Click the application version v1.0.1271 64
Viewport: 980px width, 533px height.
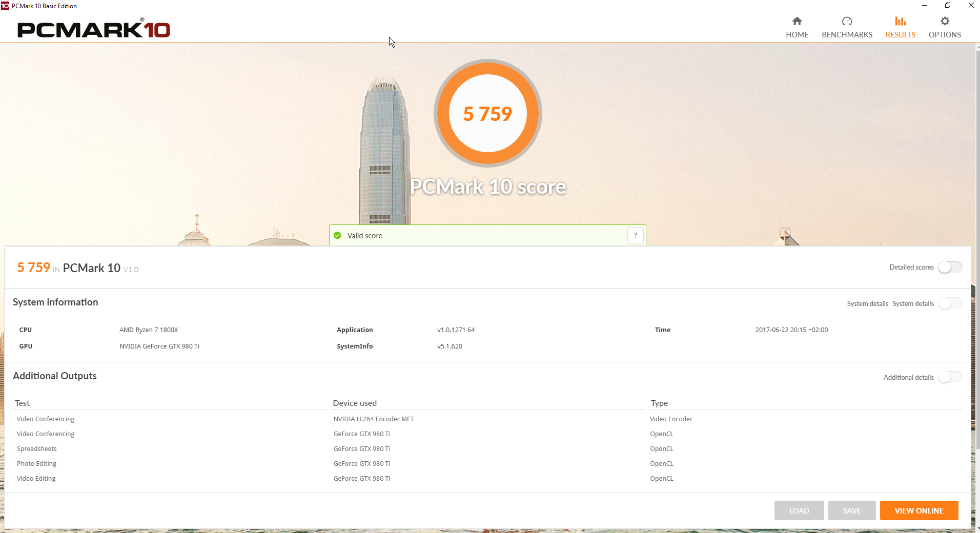tap(456, 330)
